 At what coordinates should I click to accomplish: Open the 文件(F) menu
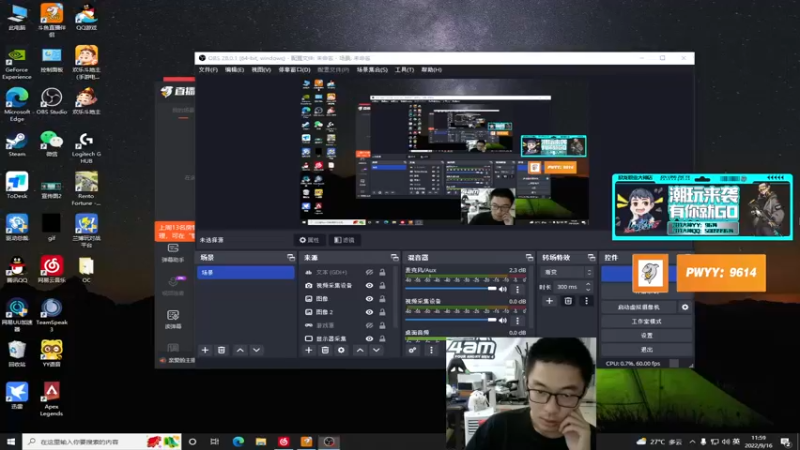tap(208, 70)
